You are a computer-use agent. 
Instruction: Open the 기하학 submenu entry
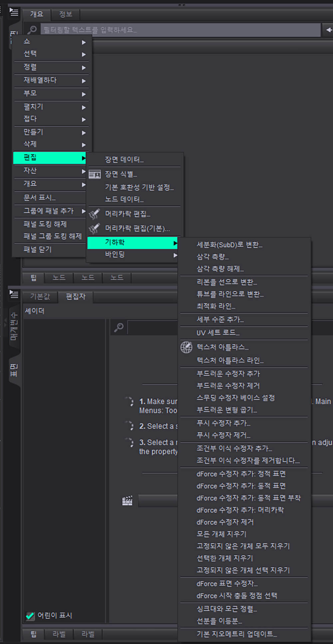click(133, 243)
